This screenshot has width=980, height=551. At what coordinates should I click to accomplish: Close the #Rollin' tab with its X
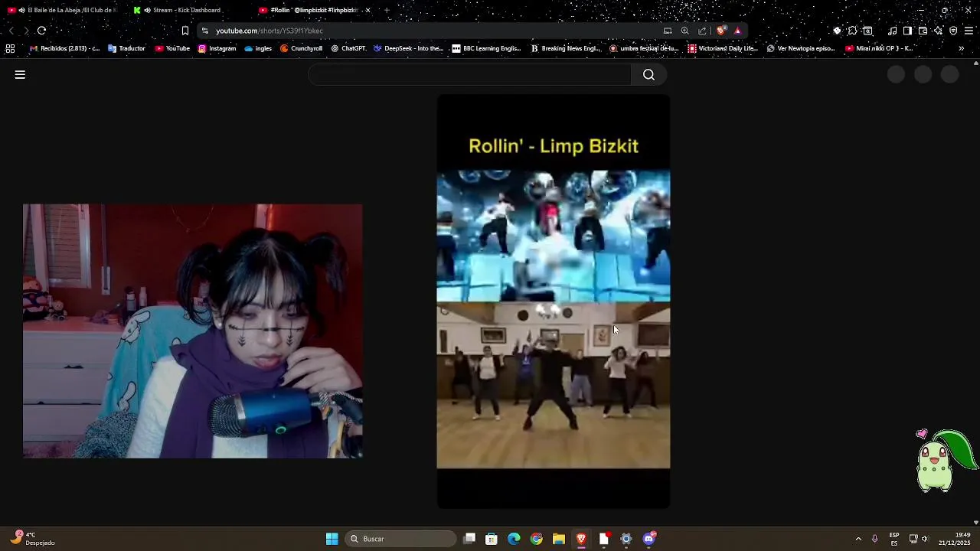pyautogui.click(x=368, y=10)
